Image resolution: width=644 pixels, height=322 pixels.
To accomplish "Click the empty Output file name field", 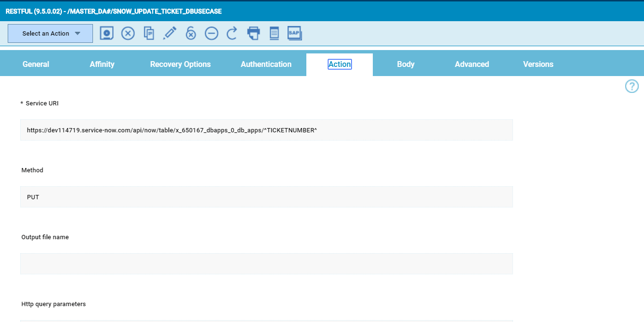I will 266,263.
